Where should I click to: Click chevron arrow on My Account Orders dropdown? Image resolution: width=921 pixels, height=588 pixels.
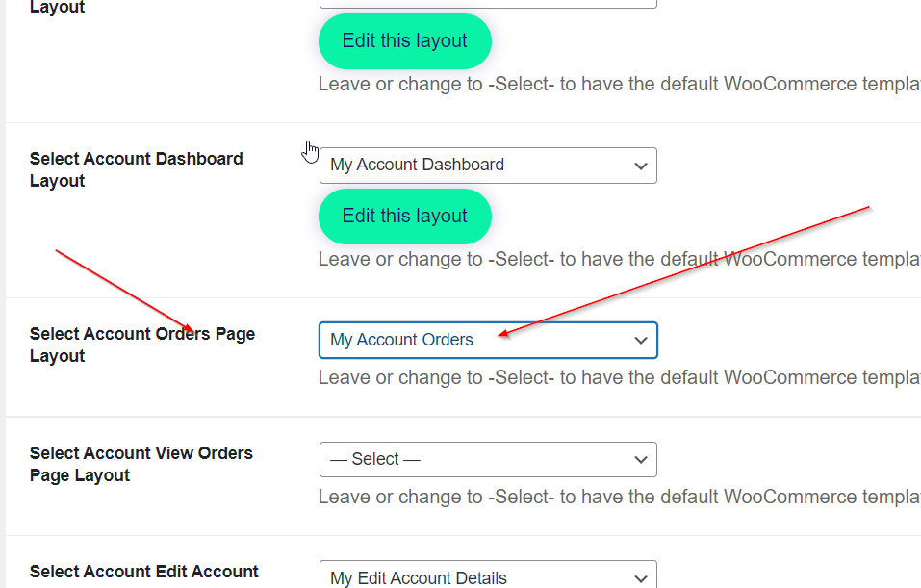[x=641, y=341]
